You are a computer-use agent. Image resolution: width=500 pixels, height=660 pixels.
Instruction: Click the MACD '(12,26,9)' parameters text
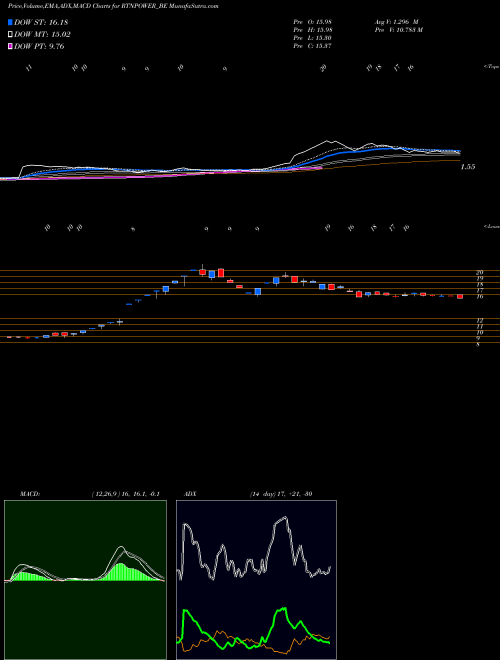point(106,494)
